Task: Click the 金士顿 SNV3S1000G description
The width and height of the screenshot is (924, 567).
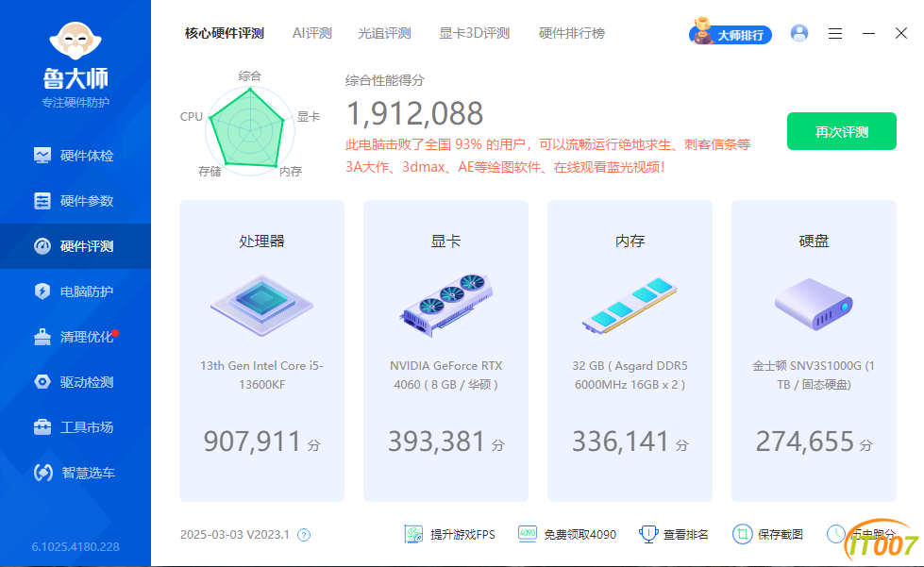Action: point(814,375)
